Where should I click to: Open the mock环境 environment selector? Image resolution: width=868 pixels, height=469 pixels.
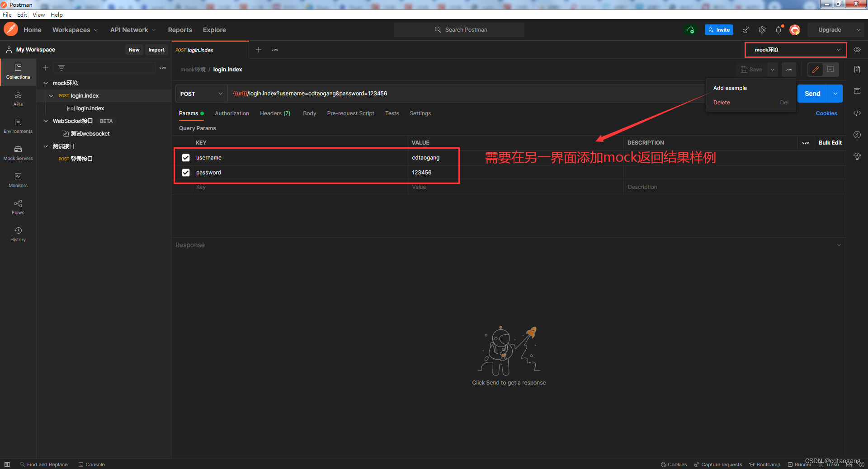pos(796,50)
